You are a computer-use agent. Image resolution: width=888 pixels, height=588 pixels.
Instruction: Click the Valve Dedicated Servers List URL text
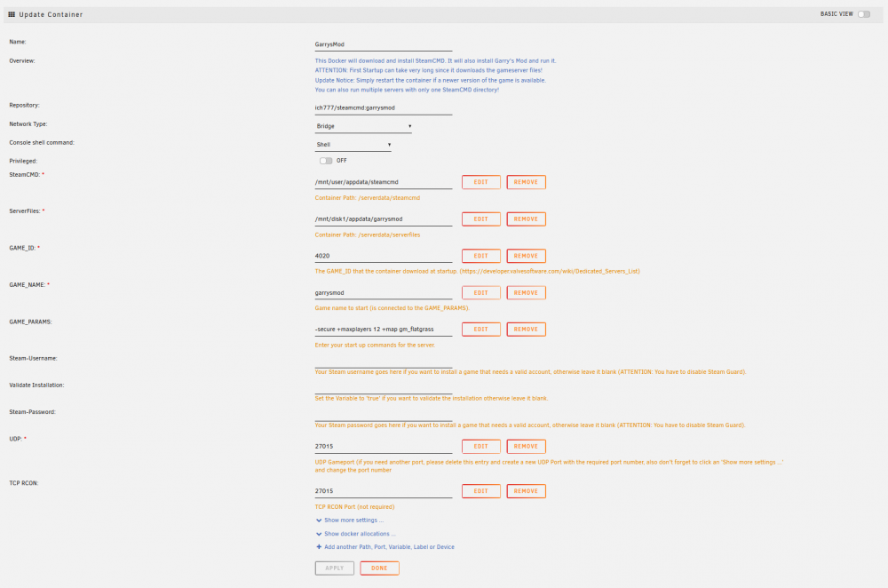[549, 271]
